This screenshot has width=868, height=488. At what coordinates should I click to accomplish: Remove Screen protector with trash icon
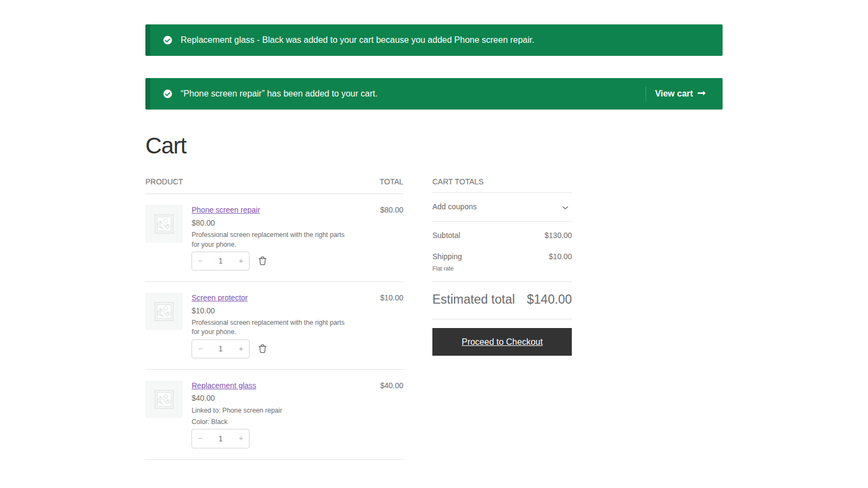(x=263, y=349)
